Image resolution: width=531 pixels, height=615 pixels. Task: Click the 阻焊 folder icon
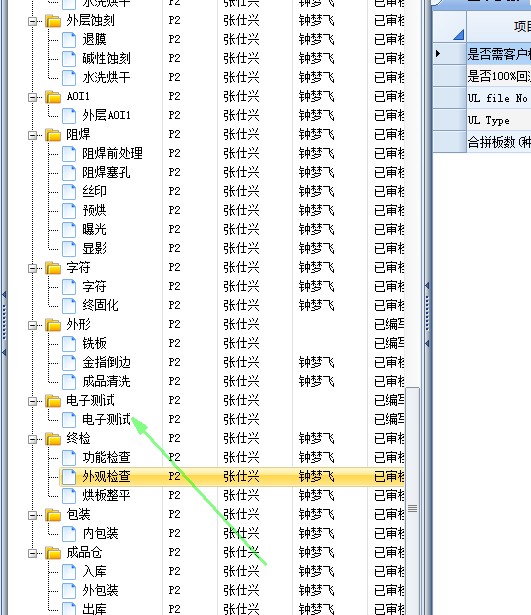pyautogui.click(x=53, y=135)
